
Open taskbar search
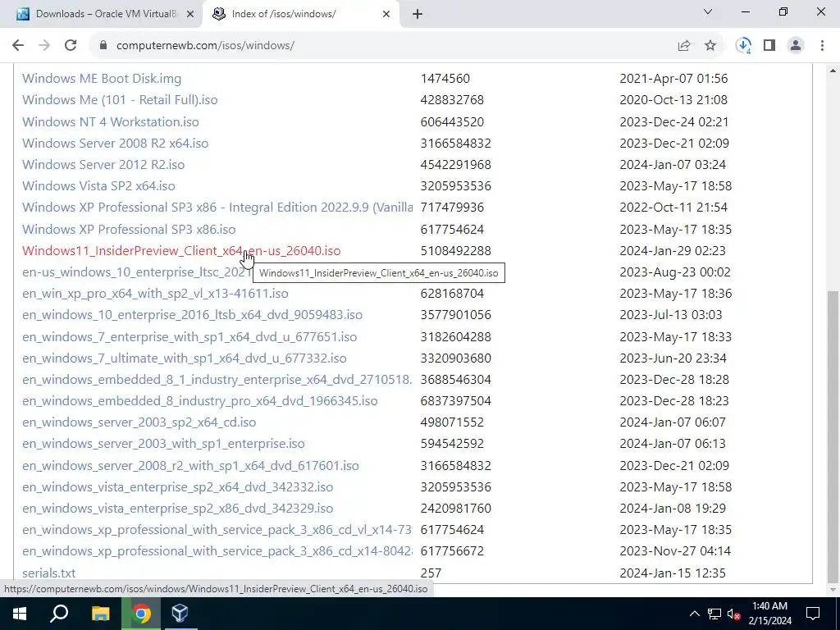tap(59, 614)
